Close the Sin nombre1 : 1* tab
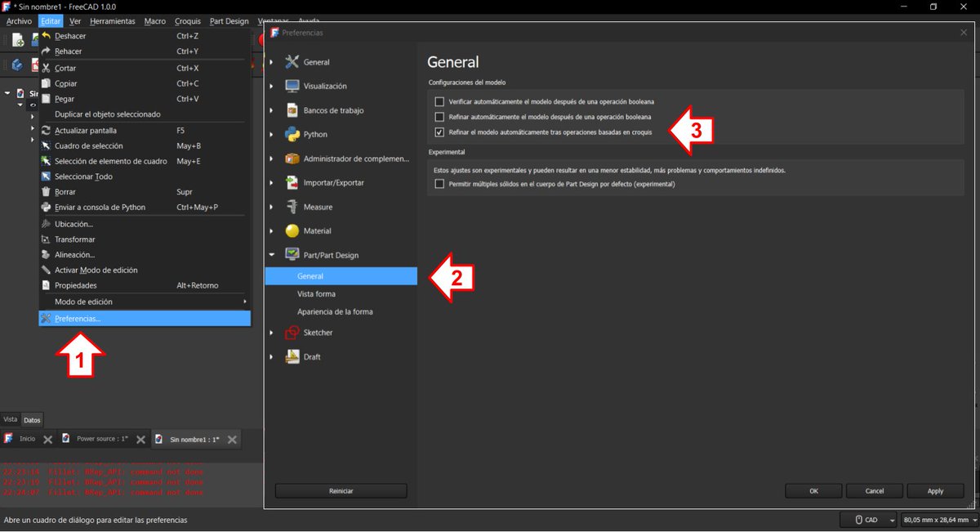 click(x=233, y=440)
